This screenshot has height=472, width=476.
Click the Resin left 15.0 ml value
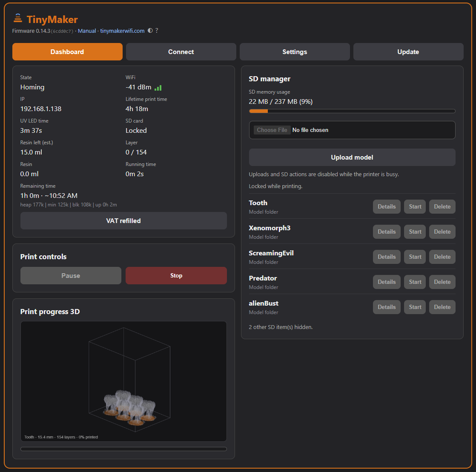(x=31, y=152)
